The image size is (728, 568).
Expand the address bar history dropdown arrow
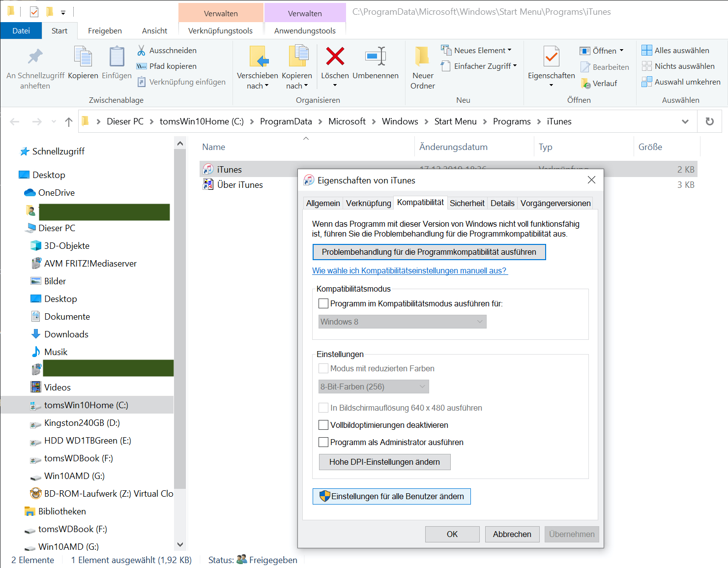pos(685,121)
